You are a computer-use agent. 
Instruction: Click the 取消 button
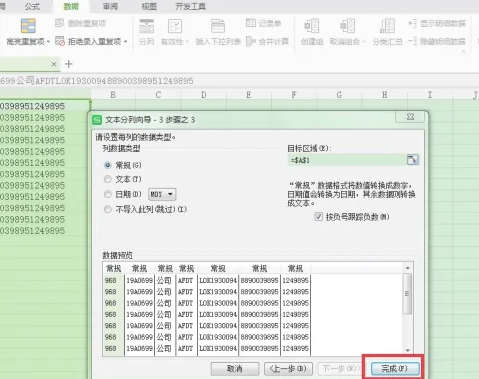point(235,368)
